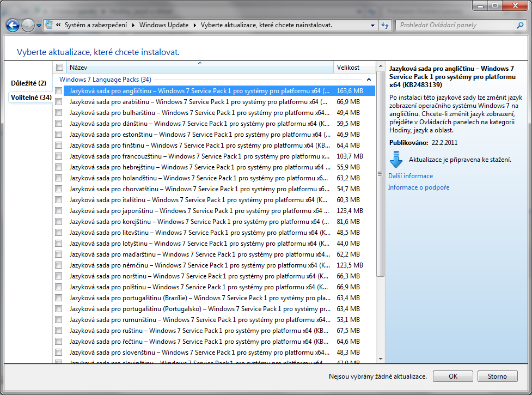Open the Windows Update breadcrumb
The width and height of the screenshot is (532, 395).
[x=164, y=25]
